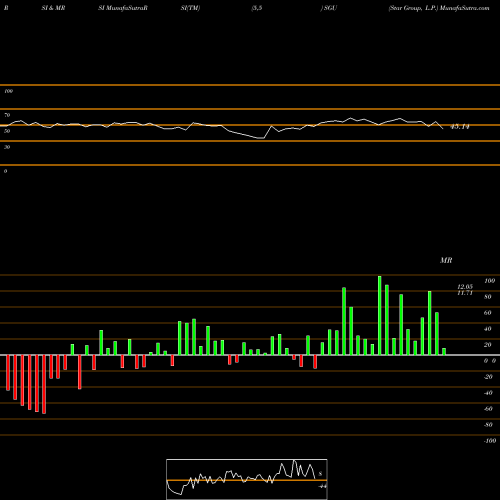The image size is (500, 500).
Task: Click the 20 label on MR axis
Action: 488,345
